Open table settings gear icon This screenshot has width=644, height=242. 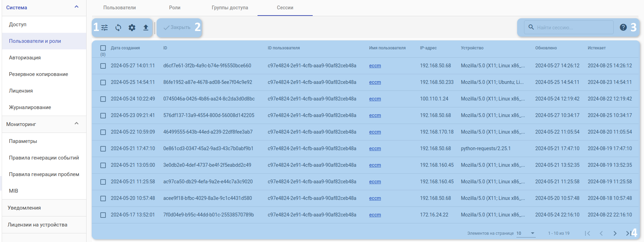[x=132, y=28]
